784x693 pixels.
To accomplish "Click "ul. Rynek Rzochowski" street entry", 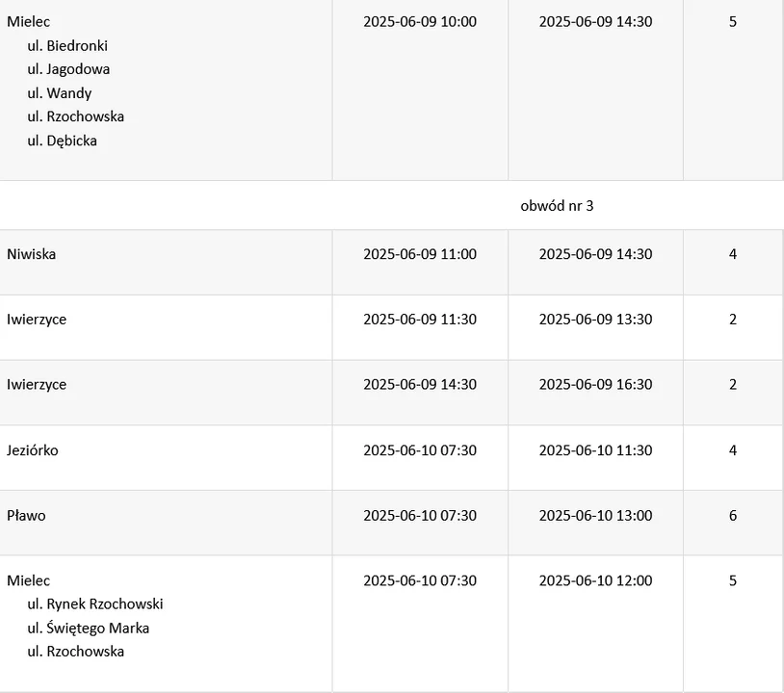I will [95, 604].
